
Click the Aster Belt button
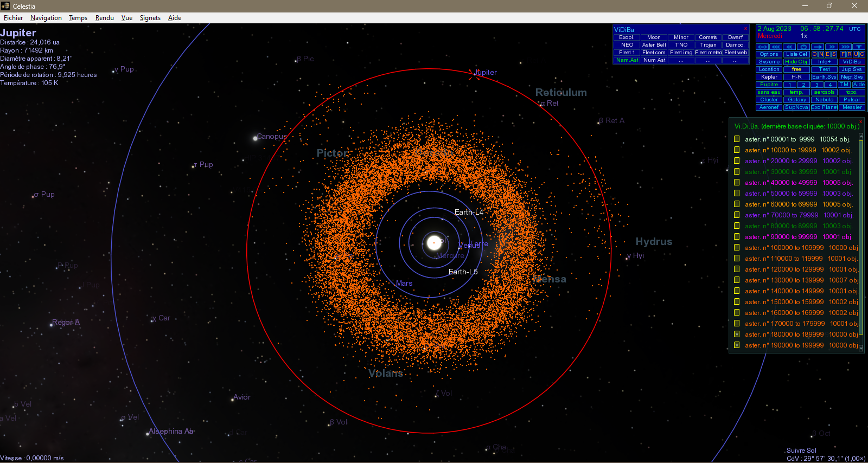[654, 45]
